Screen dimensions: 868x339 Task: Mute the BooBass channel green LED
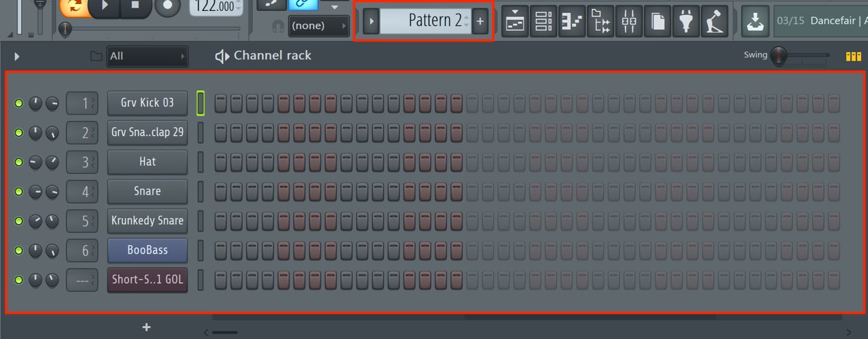tap(18, 250)
